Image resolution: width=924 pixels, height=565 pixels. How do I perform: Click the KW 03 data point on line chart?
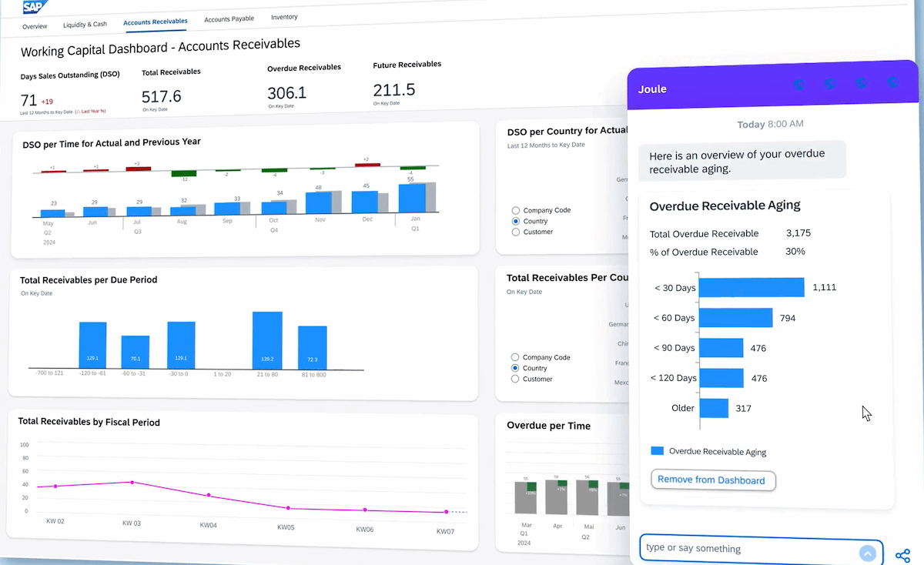132,483
